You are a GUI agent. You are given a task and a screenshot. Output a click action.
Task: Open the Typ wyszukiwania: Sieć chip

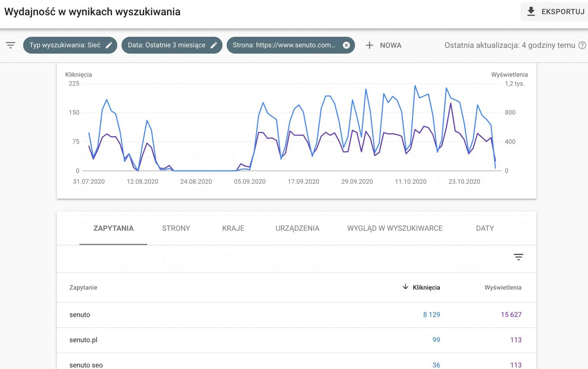coord(70,45)
